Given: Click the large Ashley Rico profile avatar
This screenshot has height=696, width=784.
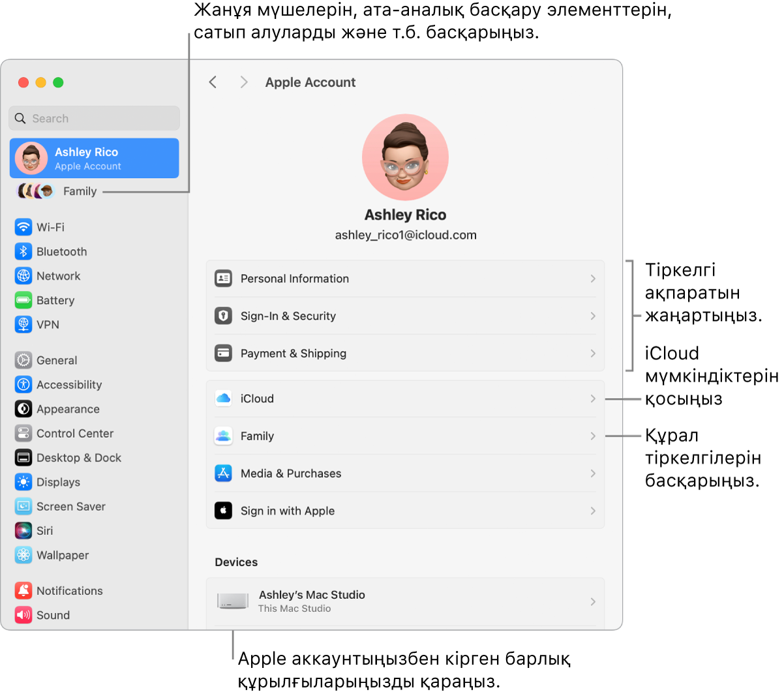Looking at the screenshot, I should click(x=405, y=157).
